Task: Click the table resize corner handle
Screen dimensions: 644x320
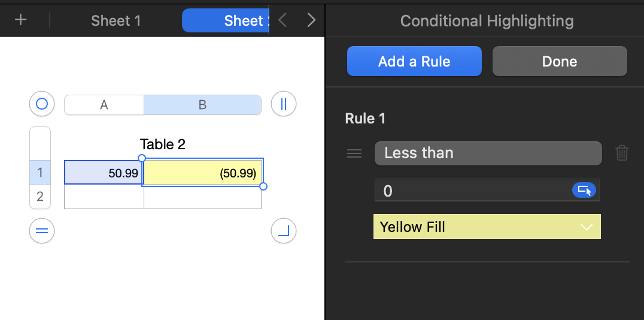Action: tap(284, 231)
